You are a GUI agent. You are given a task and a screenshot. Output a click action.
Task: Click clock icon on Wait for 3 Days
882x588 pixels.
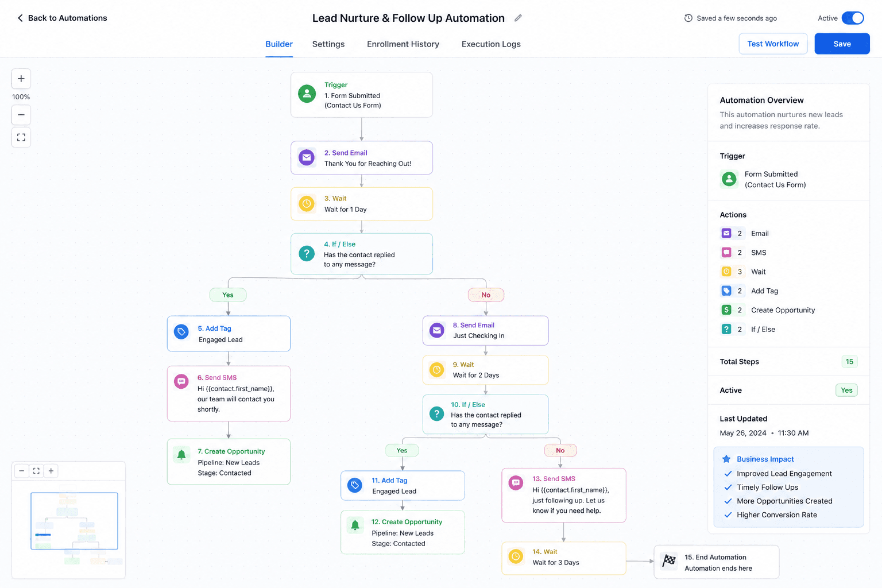pyautogui.click(x=516, y=556)
